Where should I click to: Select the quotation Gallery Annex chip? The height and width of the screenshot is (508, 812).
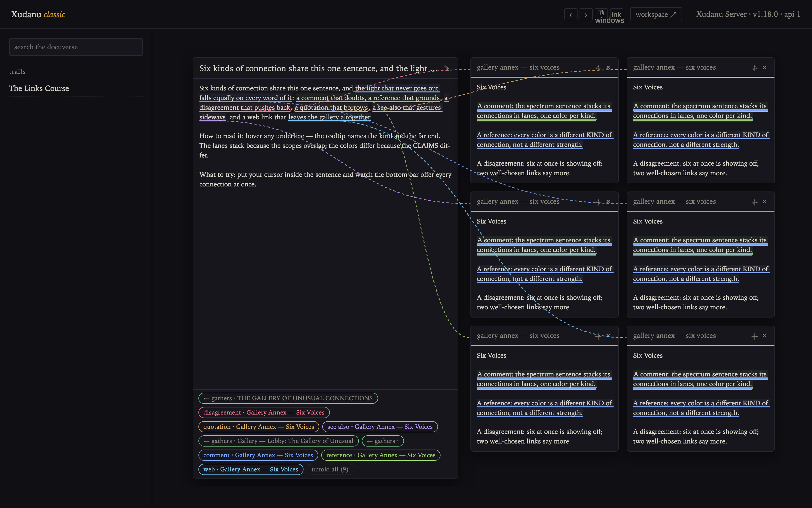pyautogui.click(x=259, y=427)
